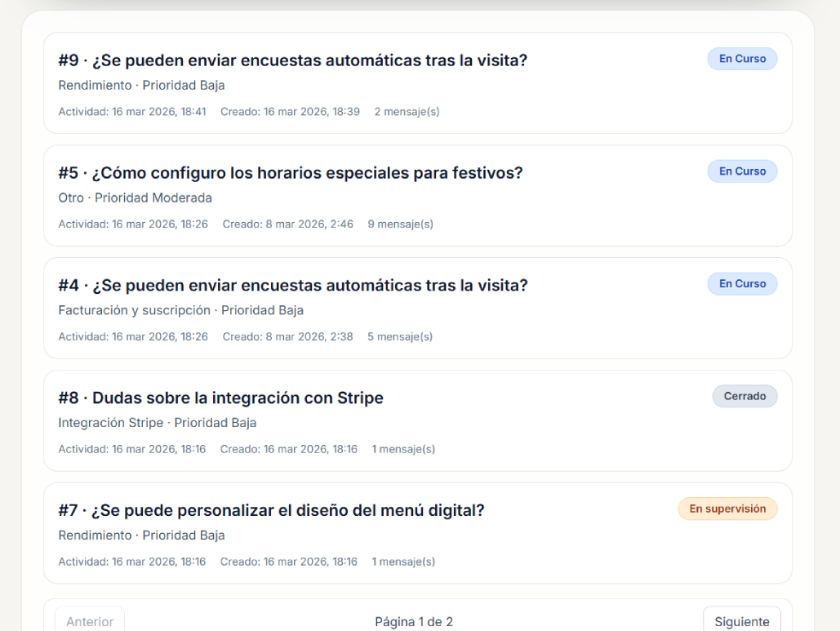
Task: Click the En Curso badge on ticket #4
Action: coord(741,283)
